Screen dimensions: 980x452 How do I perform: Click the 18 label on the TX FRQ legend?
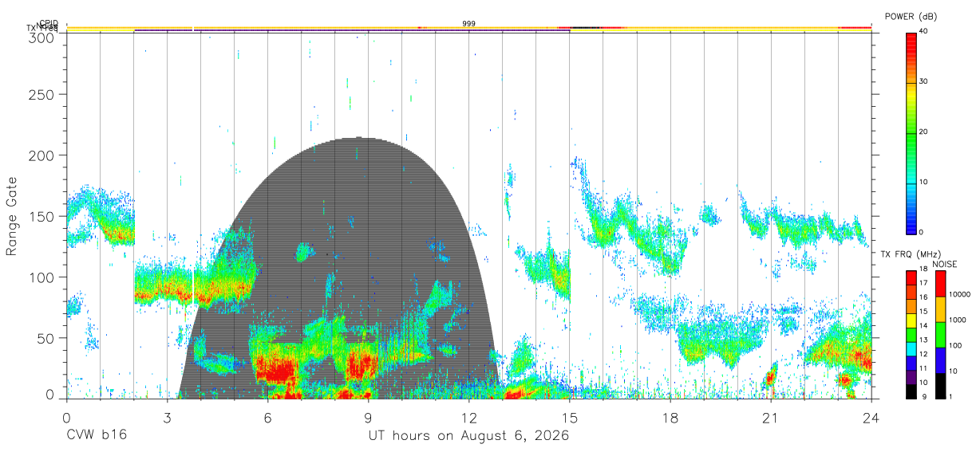click(923, 269)
